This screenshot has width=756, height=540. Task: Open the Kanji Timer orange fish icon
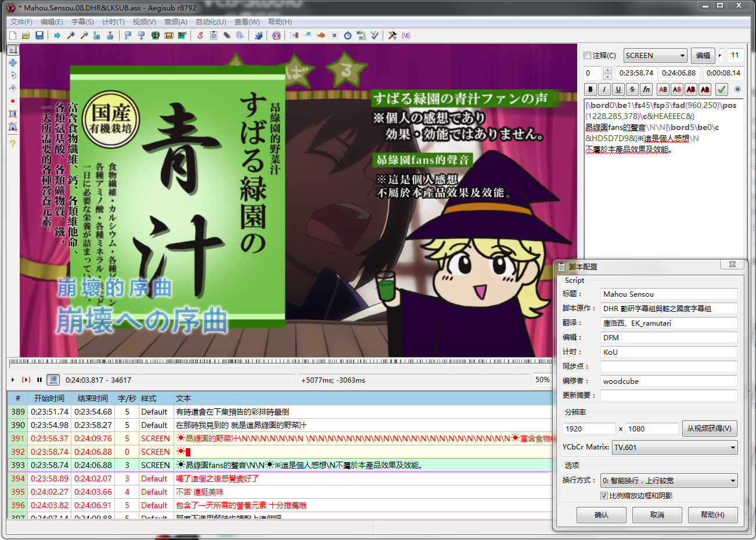[x=321, y=35]
